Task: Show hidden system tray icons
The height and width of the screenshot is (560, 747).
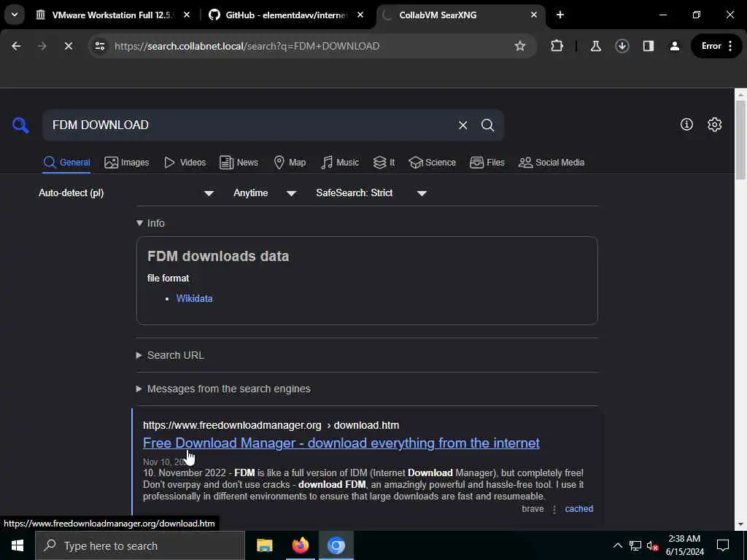Action: click(x=617, y=545)
